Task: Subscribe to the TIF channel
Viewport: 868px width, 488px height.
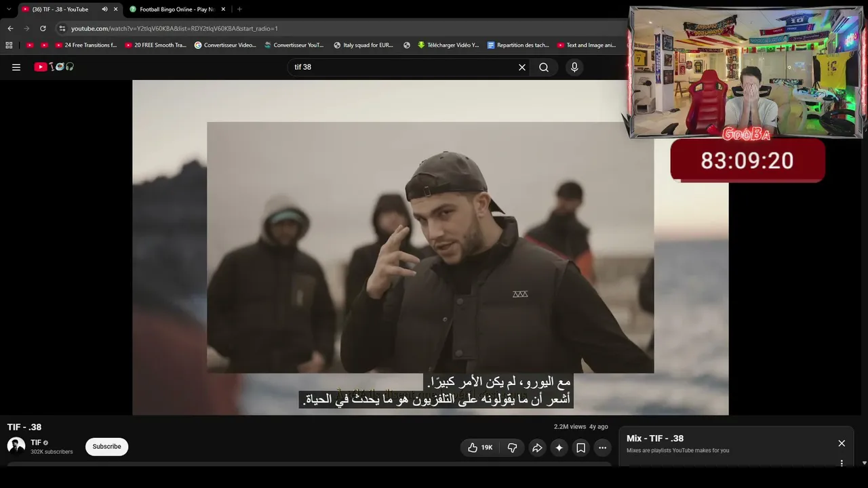Action: point(106,447)
